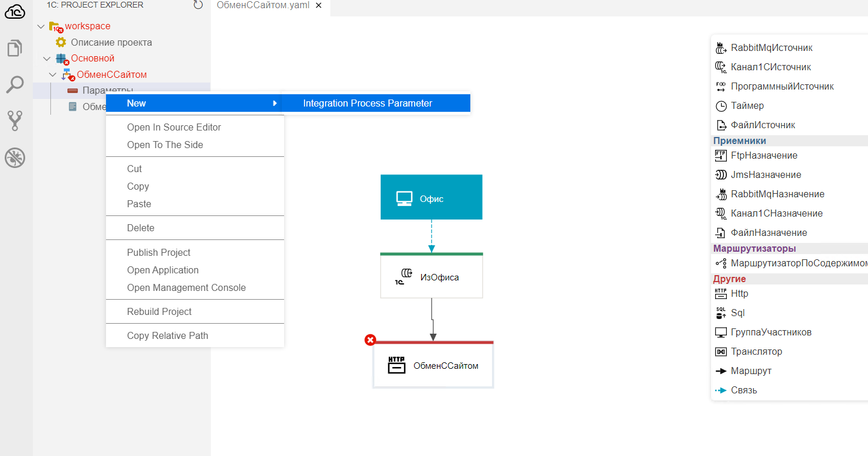This screenshot has width=868, height=456.
Task: Select the Офис node on diagram
Action: click(x=431, y=198)
